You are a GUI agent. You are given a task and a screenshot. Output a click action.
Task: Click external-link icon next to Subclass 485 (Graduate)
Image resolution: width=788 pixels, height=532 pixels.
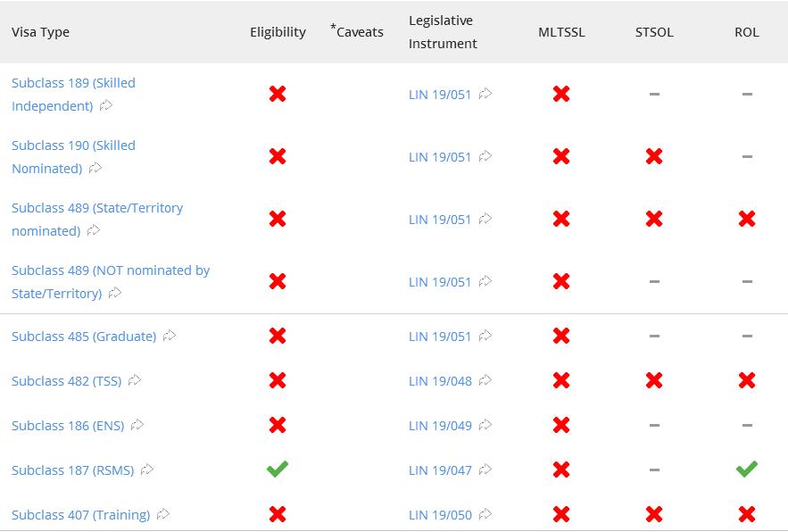pos(170,336)
